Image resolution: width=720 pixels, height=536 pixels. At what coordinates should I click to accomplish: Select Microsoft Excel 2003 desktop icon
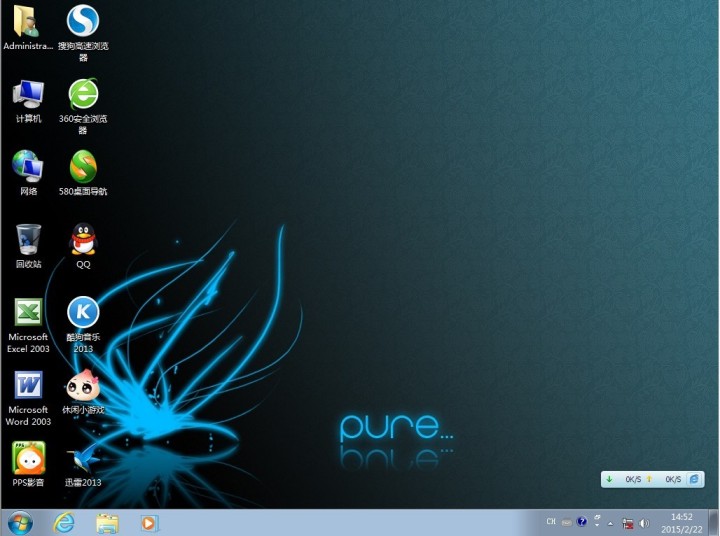(x=28, y=313)
